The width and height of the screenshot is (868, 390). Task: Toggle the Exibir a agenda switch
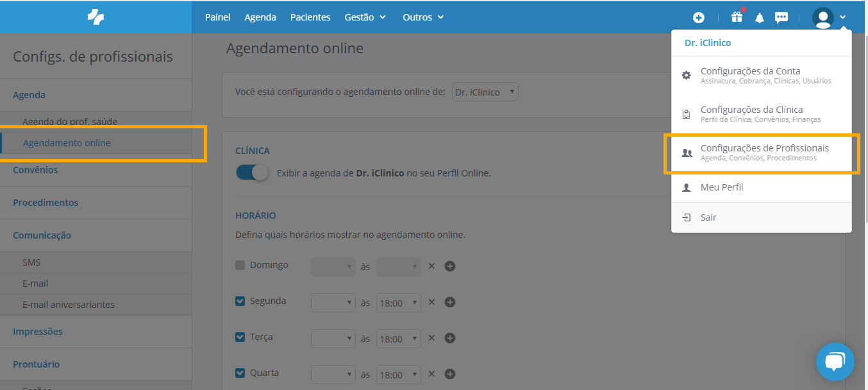click(x=253, y=173)
